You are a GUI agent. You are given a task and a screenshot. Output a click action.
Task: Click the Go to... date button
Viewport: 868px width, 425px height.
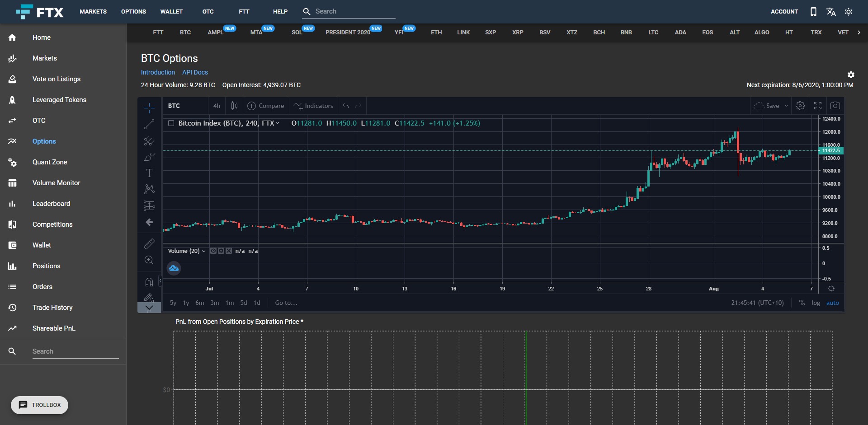(x=286, y=303)
